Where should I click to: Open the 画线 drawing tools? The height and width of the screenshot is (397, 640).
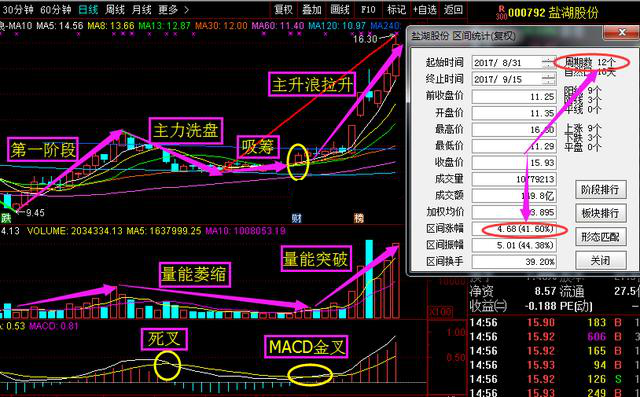[340, 9]
